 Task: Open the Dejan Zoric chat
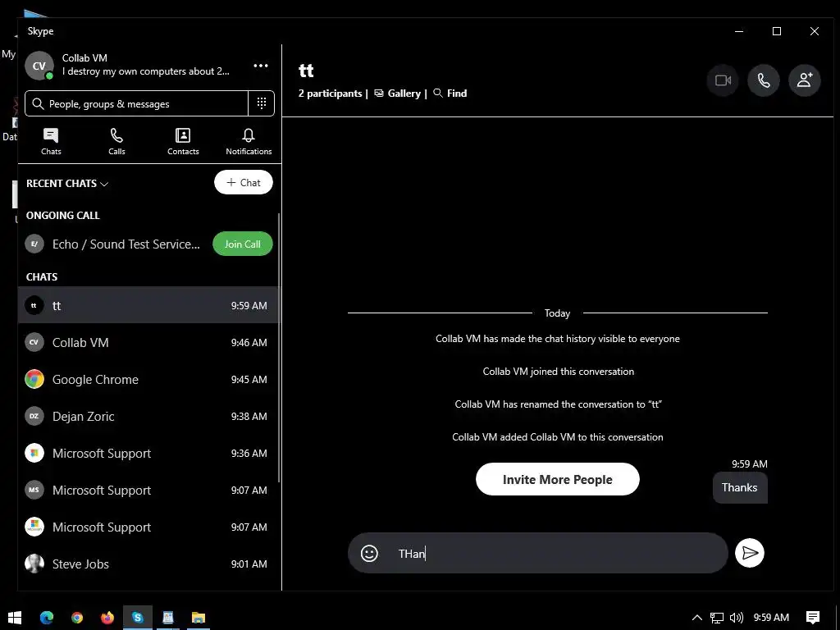click(148, 416)
